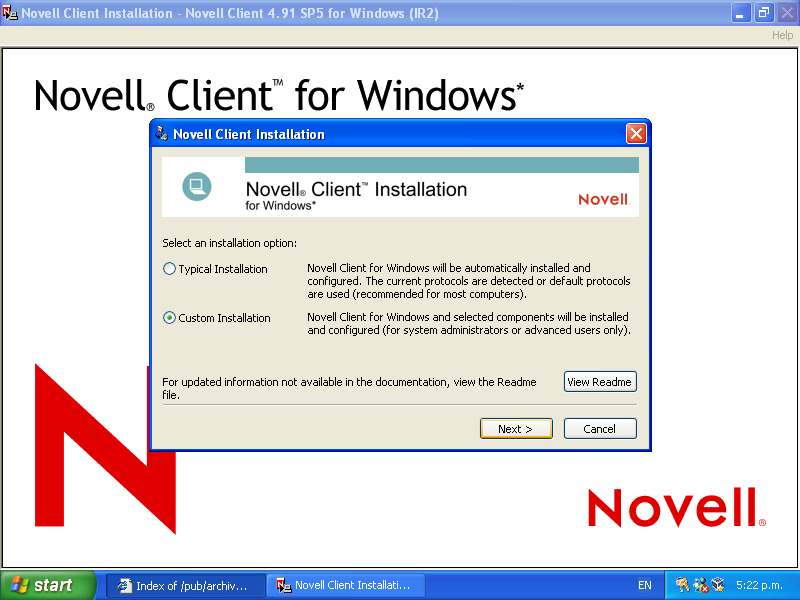The height and width of the screenshot is (600, 800).
Task: Click the Custom Installation description text
Action: click(x=468, y=323)
